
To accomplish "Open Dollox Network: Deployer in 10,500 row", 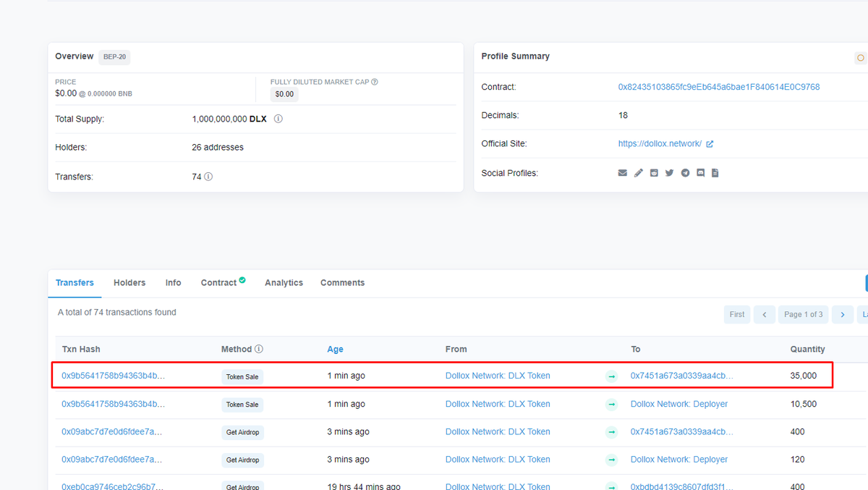I will click(679, 404).
